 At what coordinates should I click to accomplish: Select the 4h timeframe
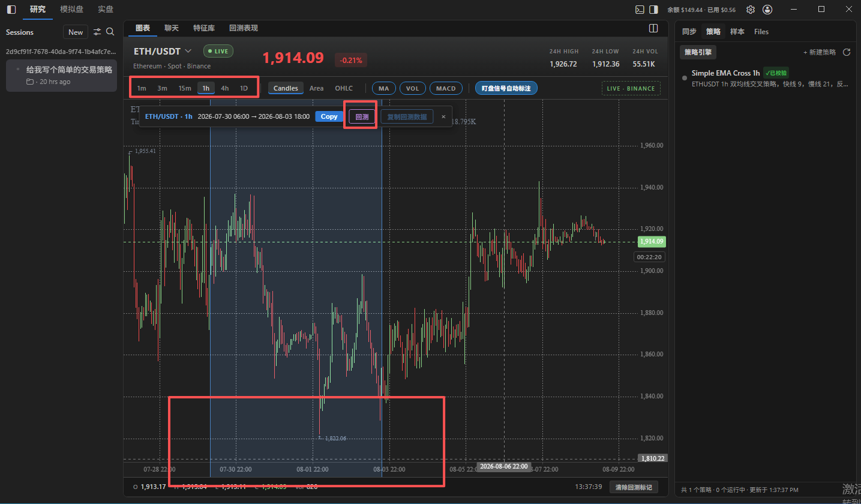point(224,88)
